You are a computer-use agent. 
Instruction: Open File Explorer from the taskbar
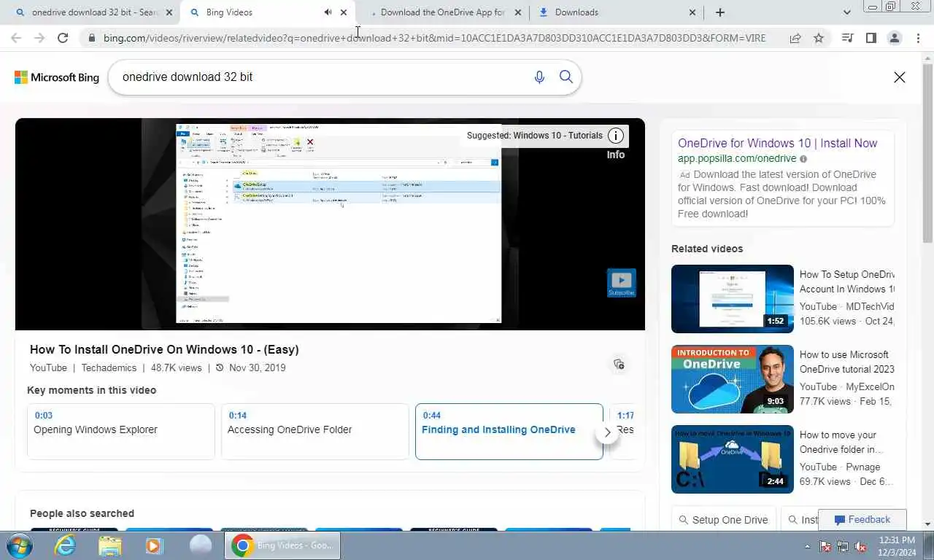pos(110,545)
